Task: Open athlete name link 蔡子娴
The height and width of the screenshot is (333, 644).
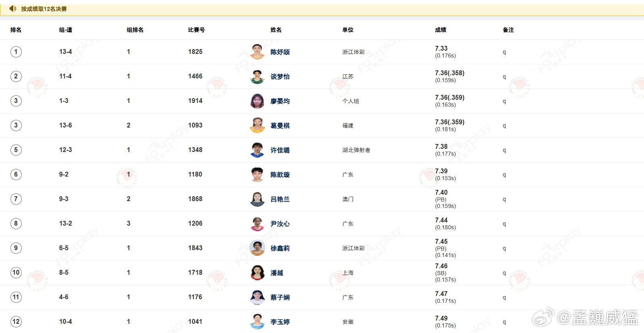Action: 280,297
